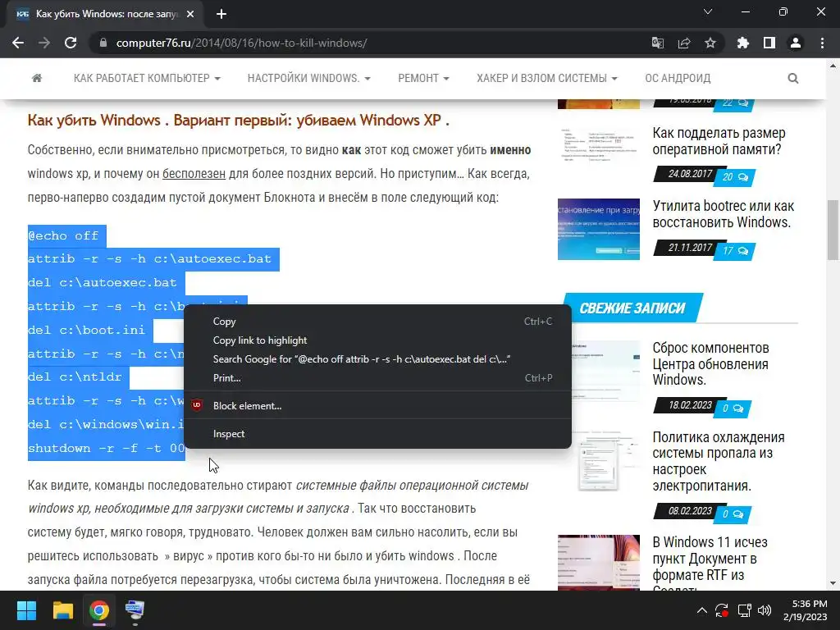This screenshot has height=630, width=840.
Task: Open Windows Start menu
Action: [26, 610]
